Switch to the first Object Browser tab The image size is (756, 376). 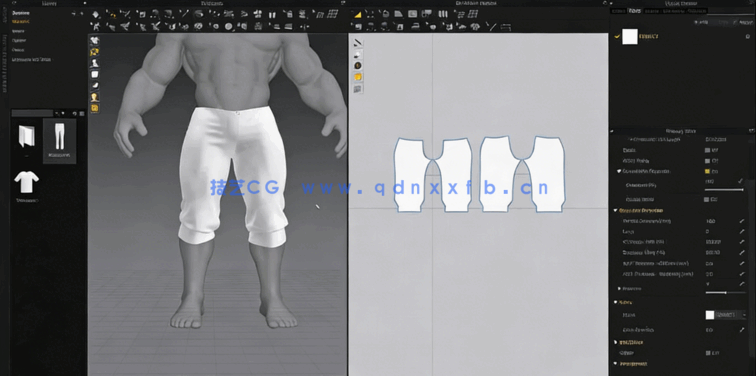(x=618, y=10)
